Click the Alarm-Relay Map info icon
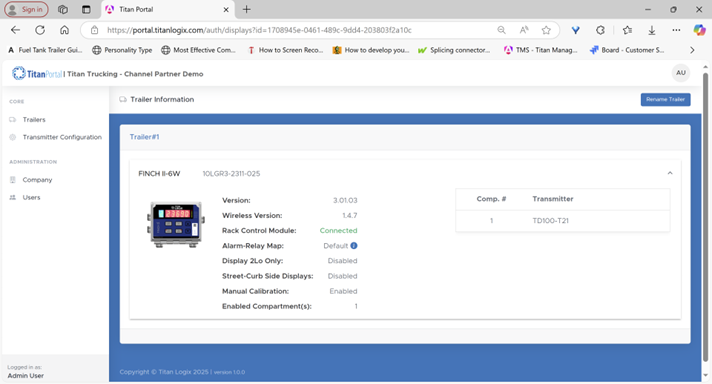 (354, 246)
